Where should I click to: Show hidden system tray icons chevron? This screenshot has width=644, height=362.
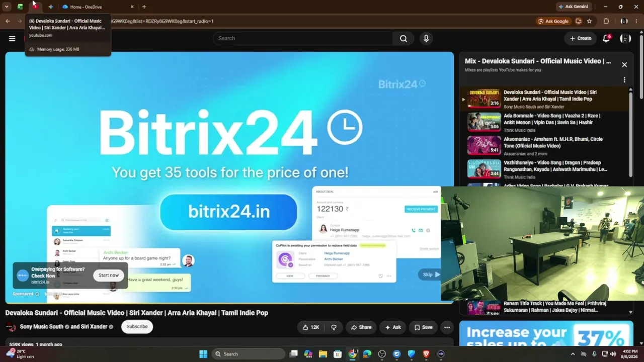573,354
